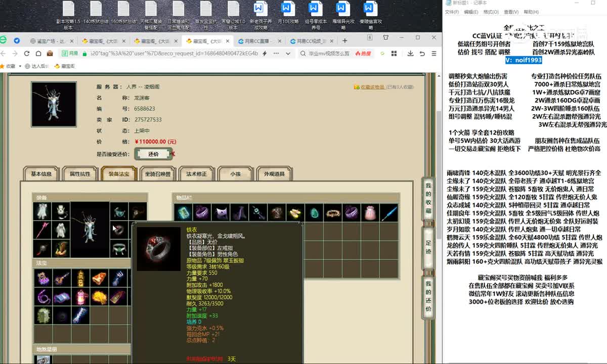The image size is (607, 364).
Task: Open the 法术修正 tab
Action: click(197, 173)
